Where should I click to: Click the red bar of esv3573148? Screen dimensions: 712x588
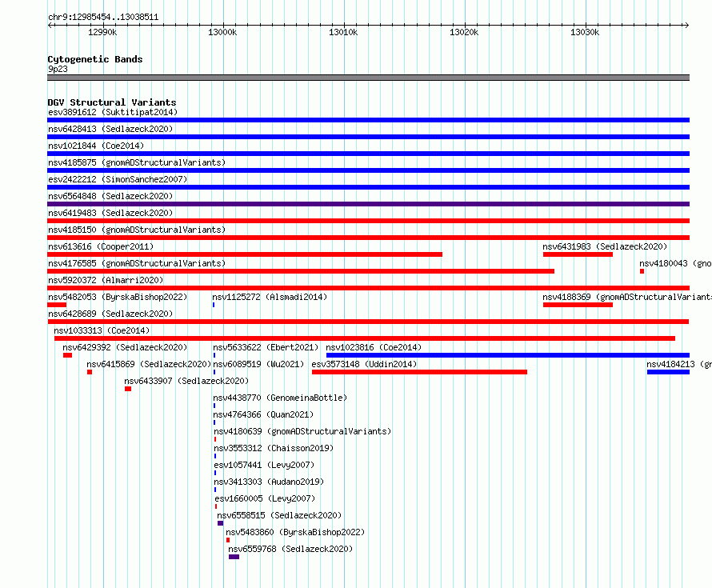pos(419,372)
